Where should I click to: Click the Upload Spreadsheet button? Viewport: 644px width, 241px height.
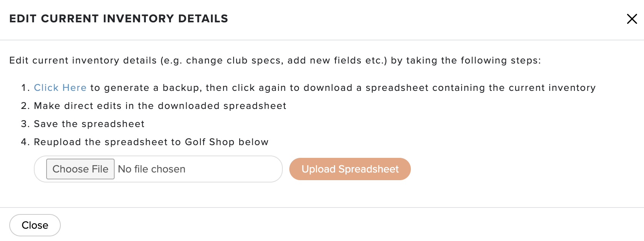click(x=350, y=169)
